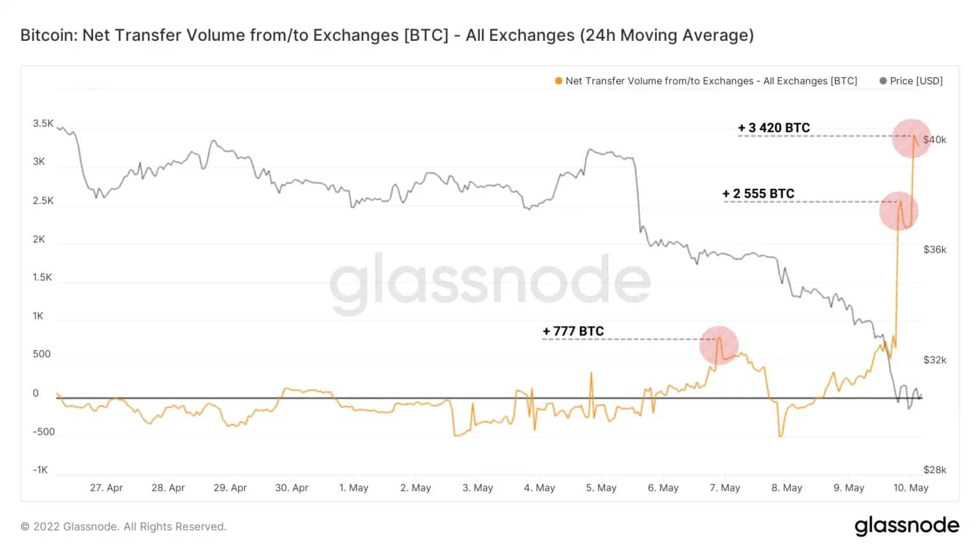Click the 2022 Glassnode copyright text
The width and height of the screenshot is (980, 551).
click(124, 527)
